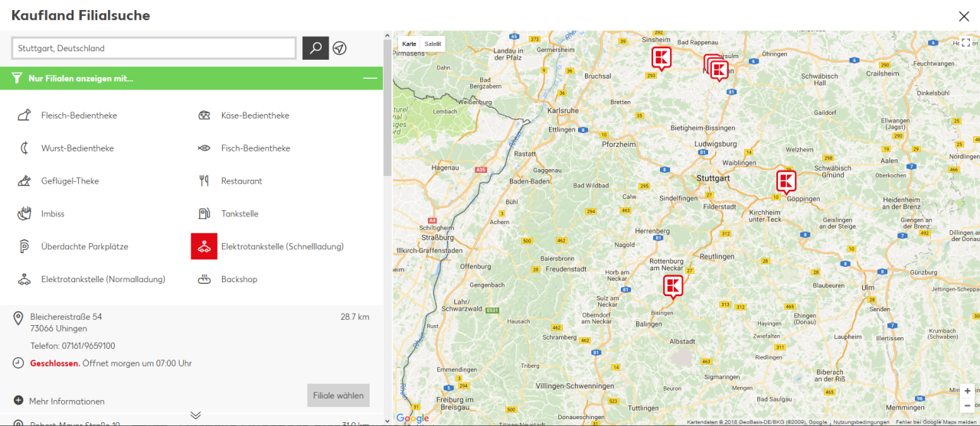Expand Mehr Informationen for the Uhingen store
The width and height of the screenshot is (980, 426).
click(60, 401)
